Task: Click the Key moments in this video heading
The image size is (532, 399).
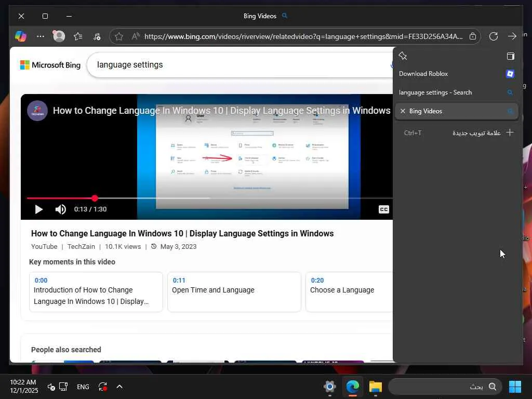Action: point(72,262)
